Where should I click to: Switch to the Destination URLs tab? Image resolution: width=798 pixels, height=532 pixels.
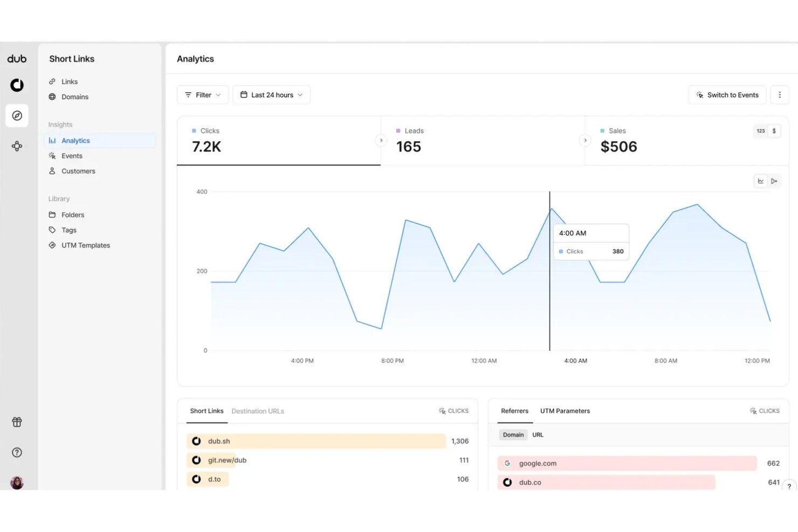click(258, 411)
